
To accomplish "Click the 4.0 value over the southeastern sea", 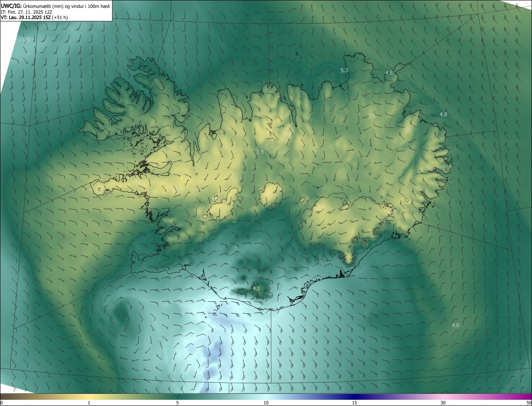I will (x=455, y=325).
